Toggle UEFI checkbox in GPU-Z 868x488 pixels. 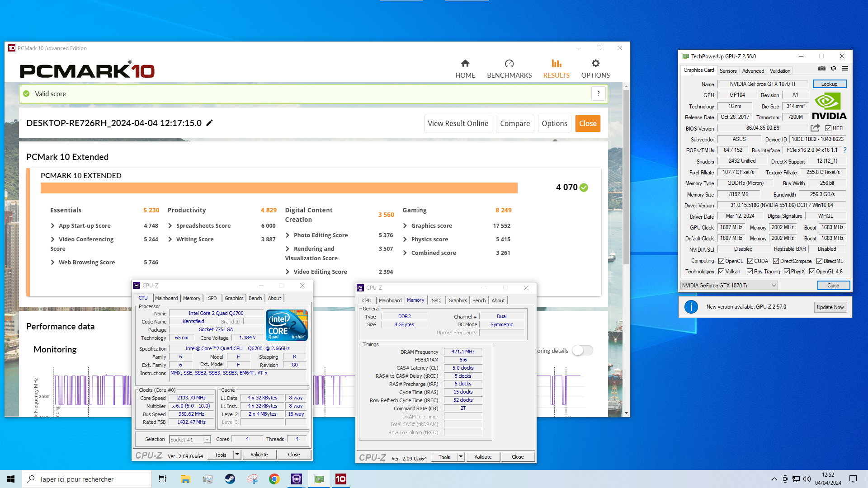(x=828, y=128)
